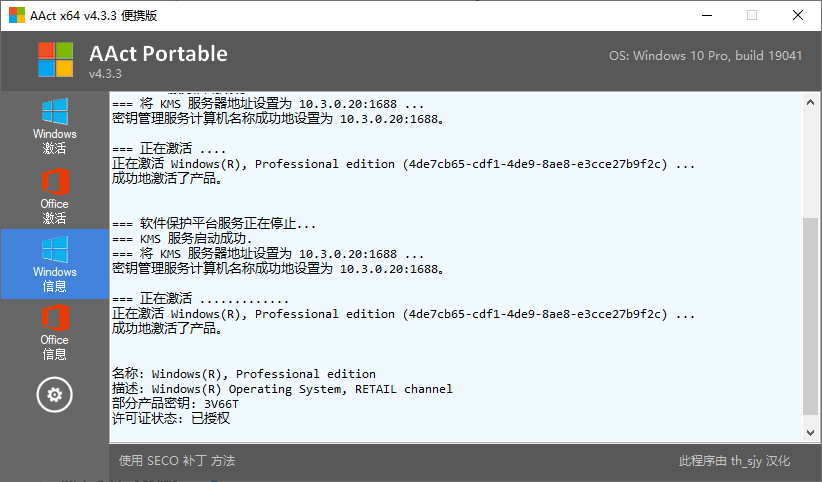Select the Office 激活 sidebar icon

[55, 196]
